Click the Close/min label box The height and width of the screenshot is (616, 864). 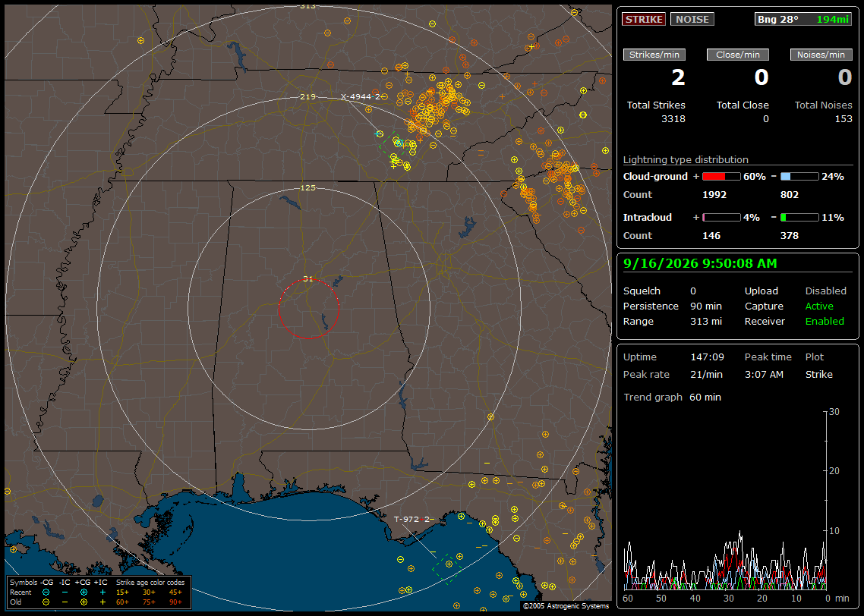[x=738, y=55]
